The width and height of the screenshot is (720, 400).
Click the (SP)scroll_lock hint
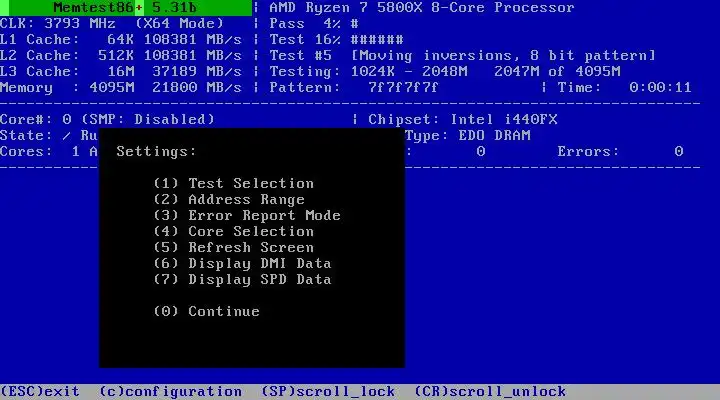pyautogui.click(x=328, y=392)
